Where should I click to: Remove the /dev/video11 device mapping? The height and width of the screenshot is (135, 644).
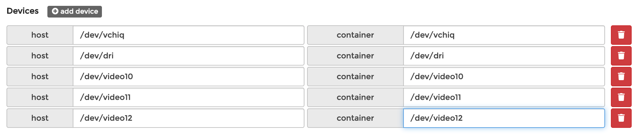coord(621,97)
